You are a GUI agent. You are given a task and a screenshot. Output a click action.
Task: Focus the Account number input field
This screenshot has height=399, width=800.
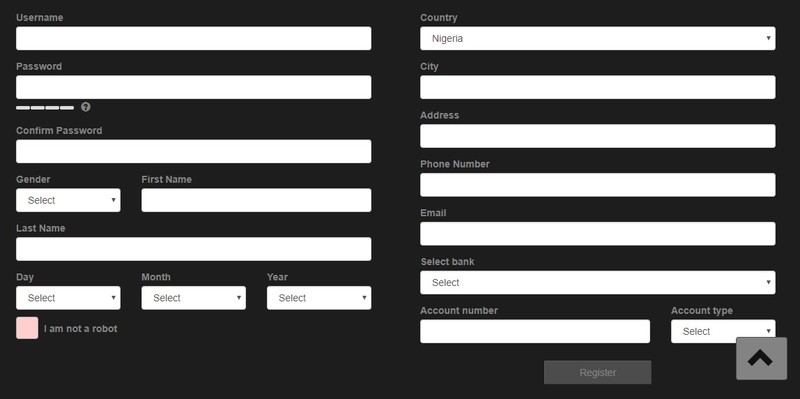535,331
